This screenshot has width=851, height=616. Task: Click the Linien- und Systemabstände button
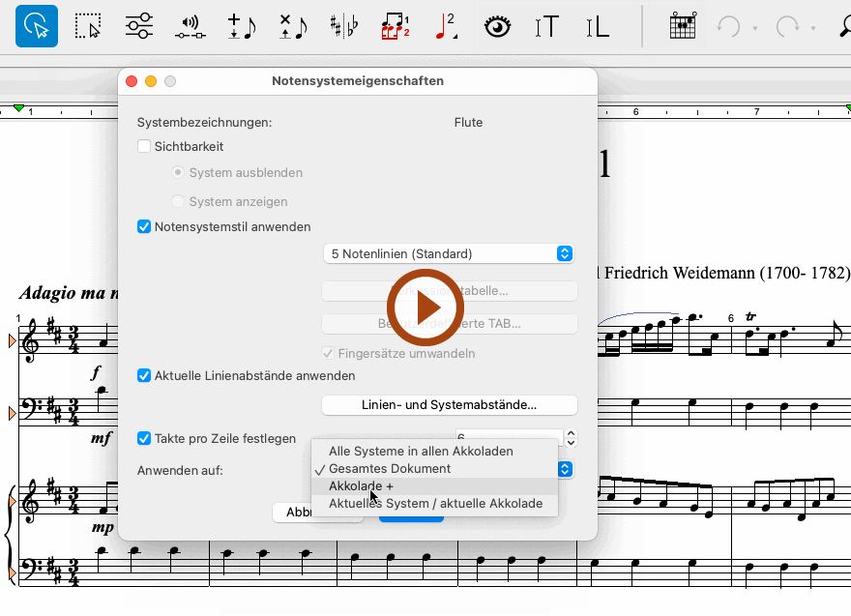(449, 404)
